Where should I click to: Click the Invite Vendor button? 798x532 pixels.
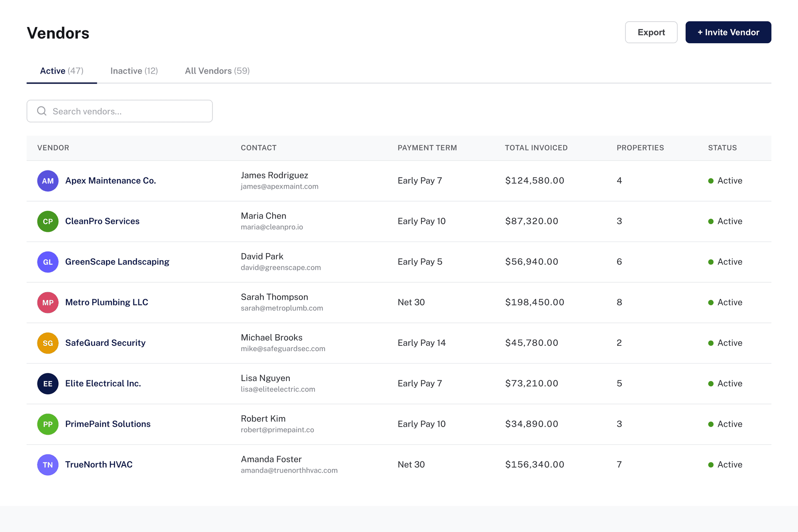(728, 32)
